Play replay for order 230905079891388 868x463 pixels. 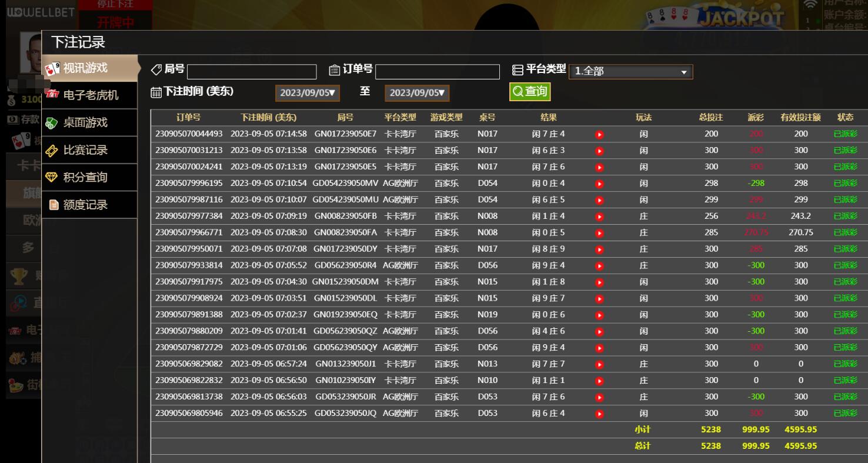[x=599, y=315]
